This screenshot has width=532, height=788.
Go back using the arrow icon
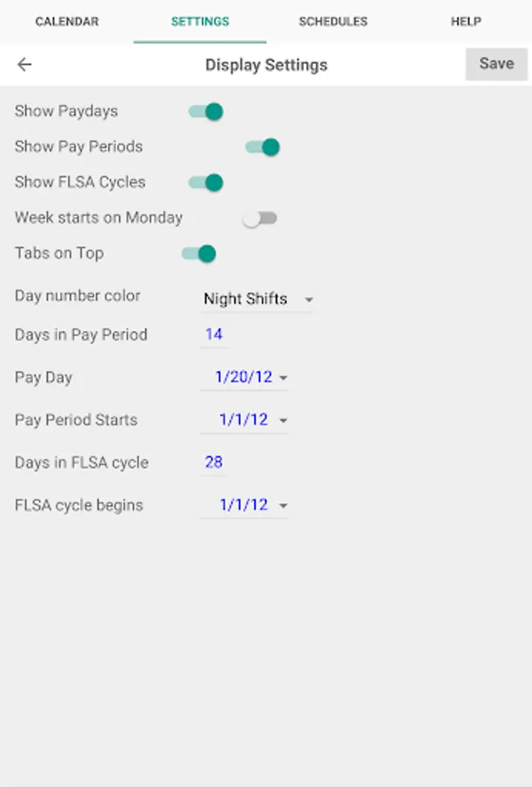coord(24,65)
